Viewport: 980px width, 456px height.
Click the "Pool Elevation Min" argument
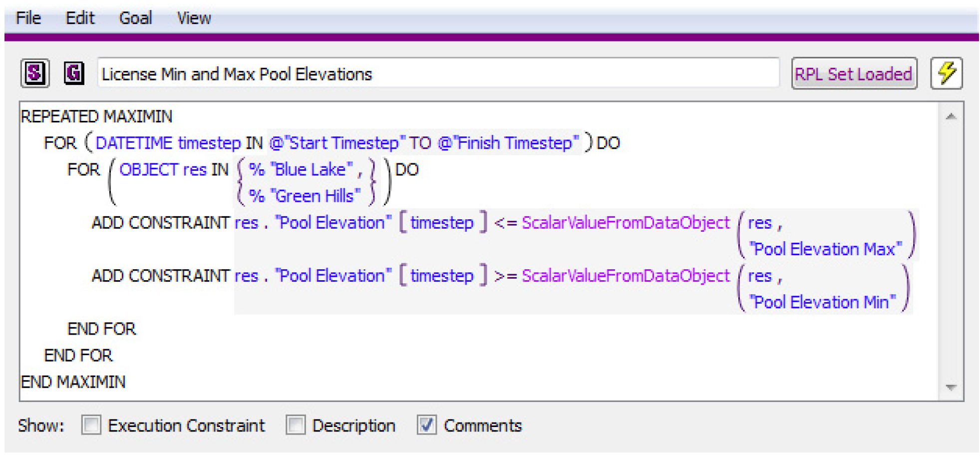coord(822,302)
